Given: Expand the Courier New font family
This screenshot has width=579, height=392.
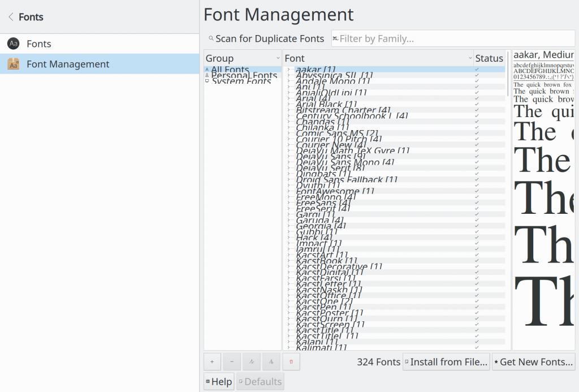Looking at the screenshot, I should (x=288, y=145).
